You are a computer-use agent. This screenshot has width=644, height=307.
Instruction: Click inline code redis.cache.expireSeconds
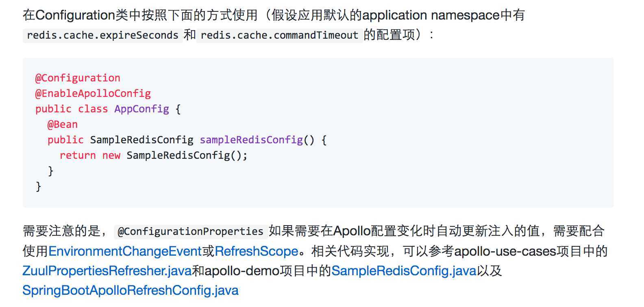click(x=102, y=35)
